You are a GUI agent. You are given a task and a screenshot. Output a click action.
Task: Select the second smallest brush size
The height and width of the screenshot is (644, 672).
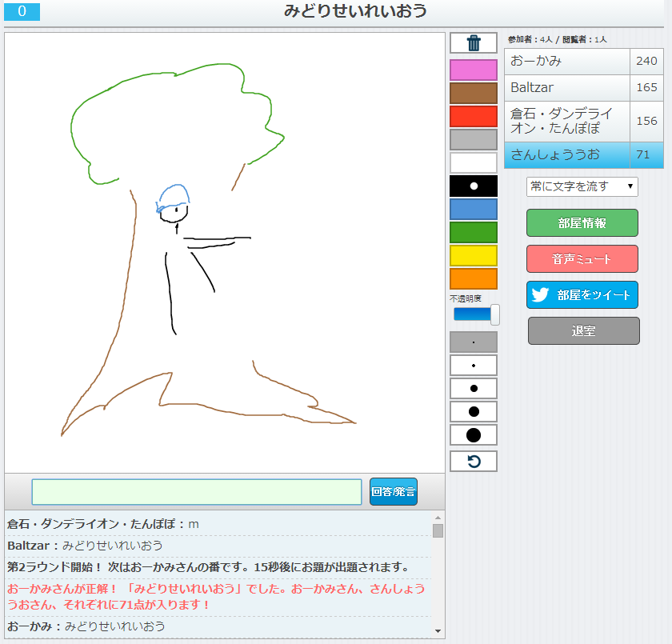point(473,365)
